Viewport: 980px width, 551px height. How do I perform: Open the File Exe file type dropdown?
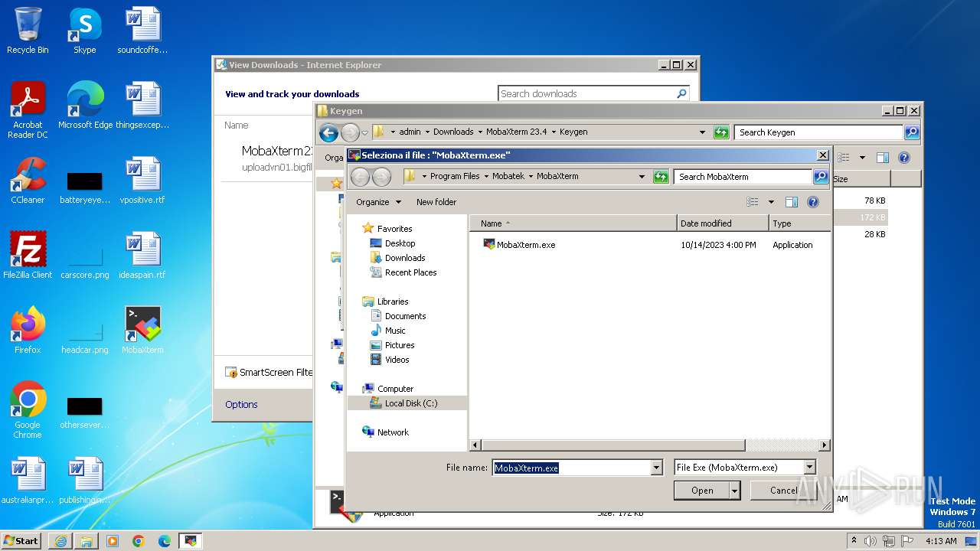(809, 468)
